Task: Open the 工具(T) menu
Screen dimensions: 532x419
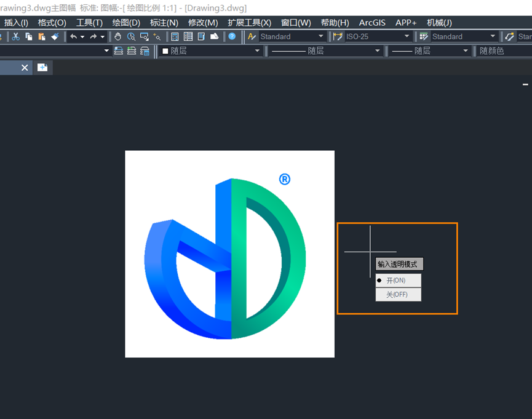Action: (x=89, y=23)
